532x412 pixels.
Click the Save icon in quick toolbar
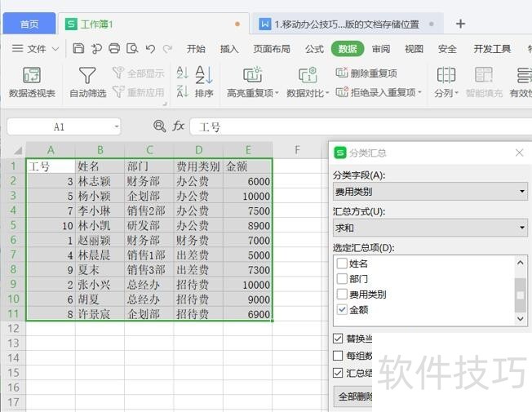78,48
